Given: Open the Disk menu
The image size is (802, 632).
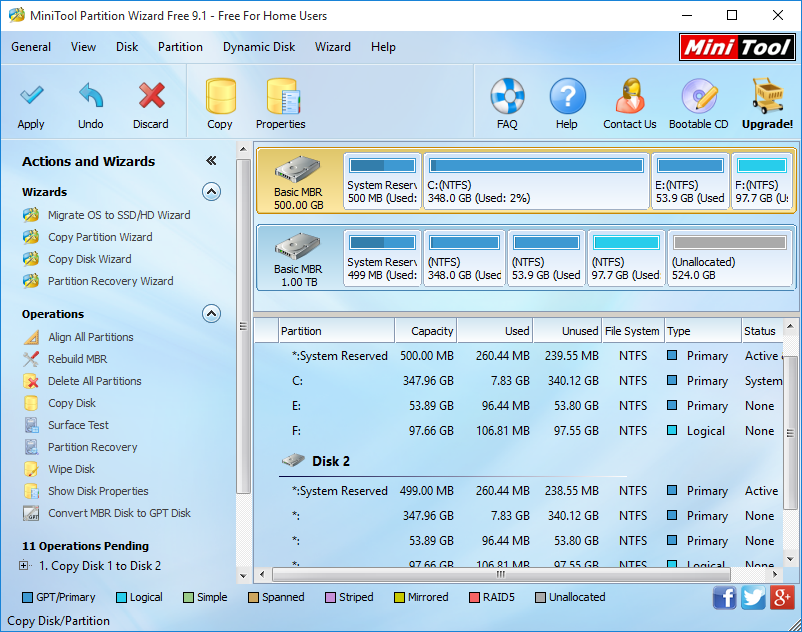Looking at the screenshot, I should tap(127, 47).
